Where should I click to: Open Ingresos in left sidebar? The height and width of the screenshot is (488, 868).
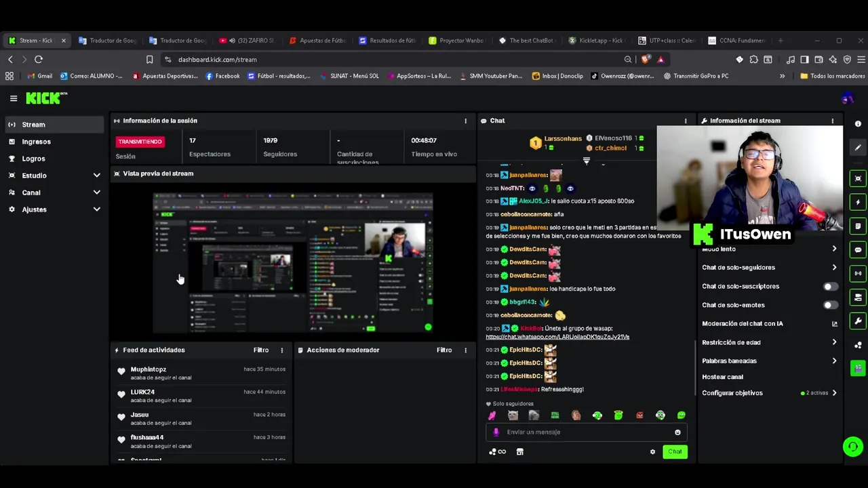coord(54,142)
